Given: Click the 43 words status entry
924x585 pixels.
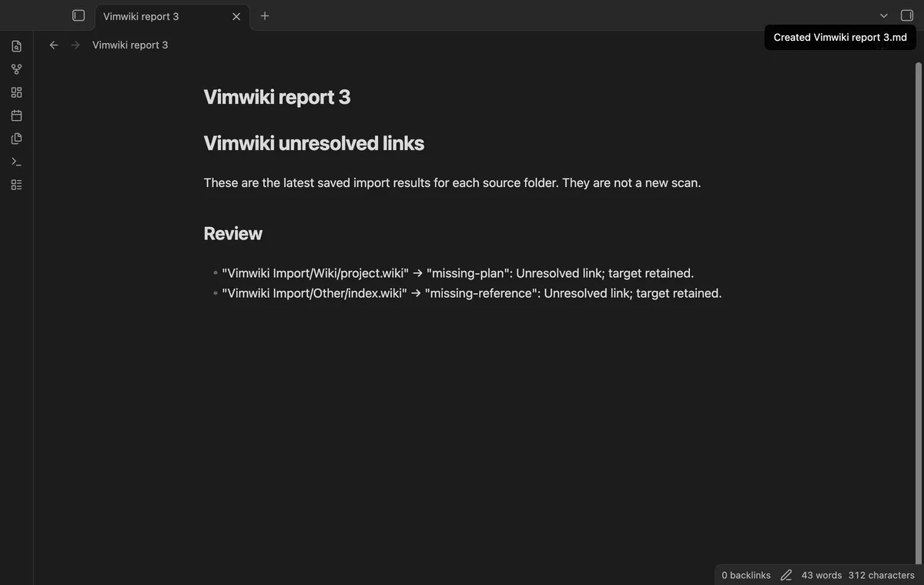Looking at the screenshot, I should point(822,575).
